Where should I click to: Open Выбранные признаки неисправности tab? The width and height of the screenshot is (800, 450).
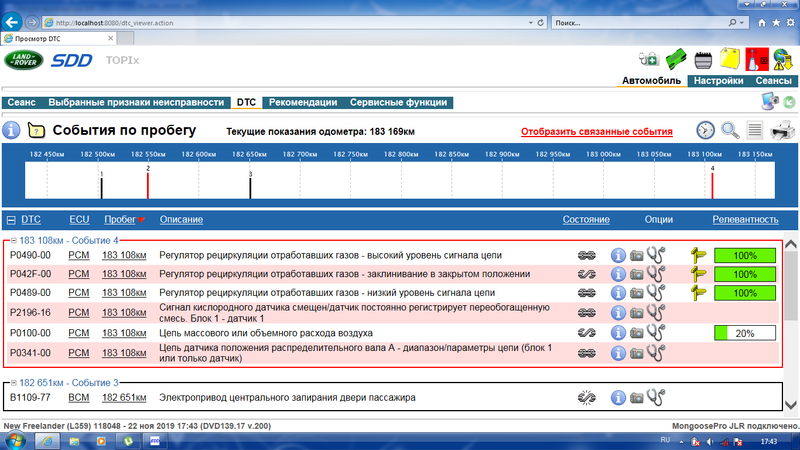coord(136,103)
